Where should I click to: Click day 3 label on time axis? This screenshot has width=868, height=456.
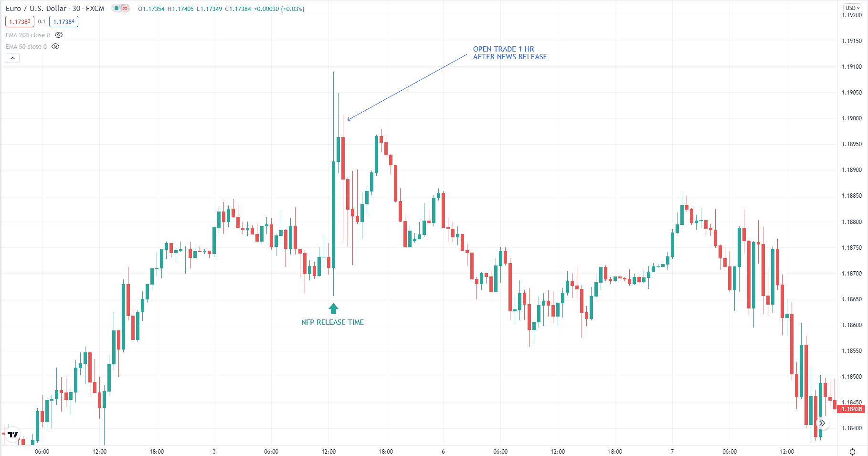[214, 451]
